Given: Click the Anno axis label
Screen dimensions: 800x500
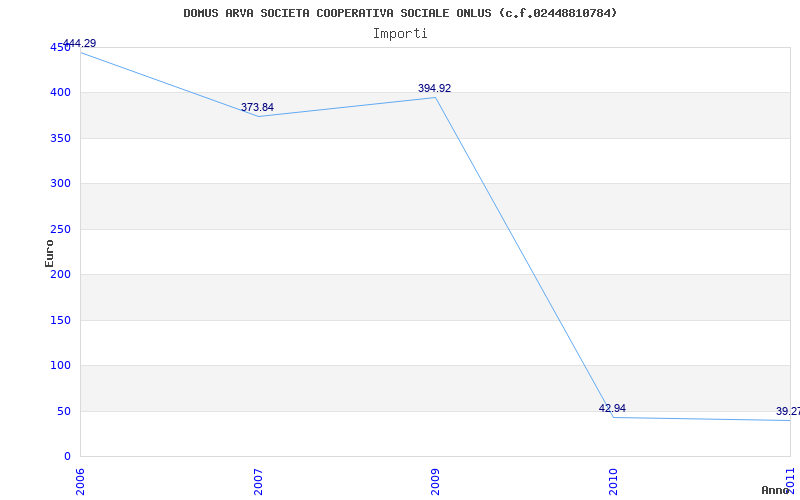Looking at the screenshot, I should (x=776, y=490).
